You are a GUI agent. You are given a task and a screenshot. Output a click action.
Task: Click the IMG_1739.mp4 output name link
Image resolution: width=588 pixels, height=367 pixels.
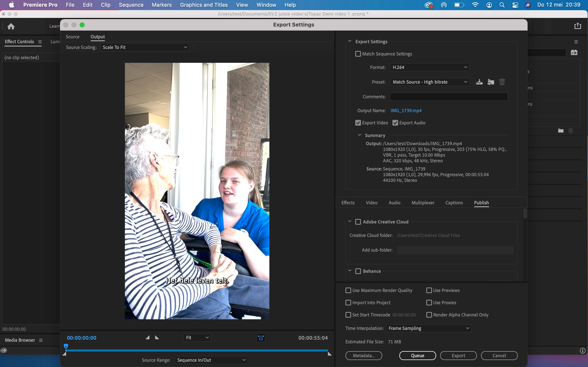(406, 111)
